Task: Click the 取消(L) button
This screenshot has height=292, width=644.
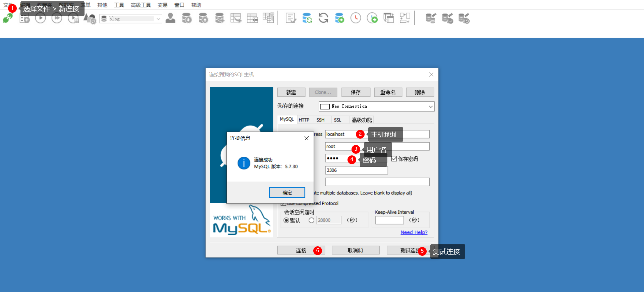Action: (x=356, y=250)
